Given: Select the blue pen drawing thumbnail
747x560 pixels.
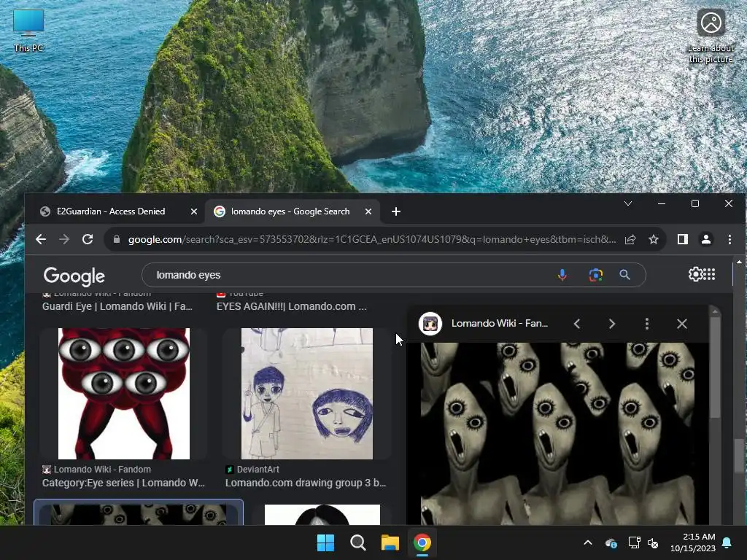Looking at the screenshot, I should point(307,393).
